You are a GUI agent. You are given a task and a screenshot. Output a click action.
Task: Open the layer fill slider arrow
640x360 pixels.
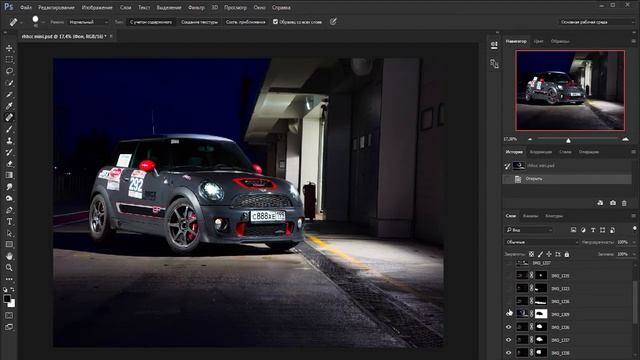(634, 254)
